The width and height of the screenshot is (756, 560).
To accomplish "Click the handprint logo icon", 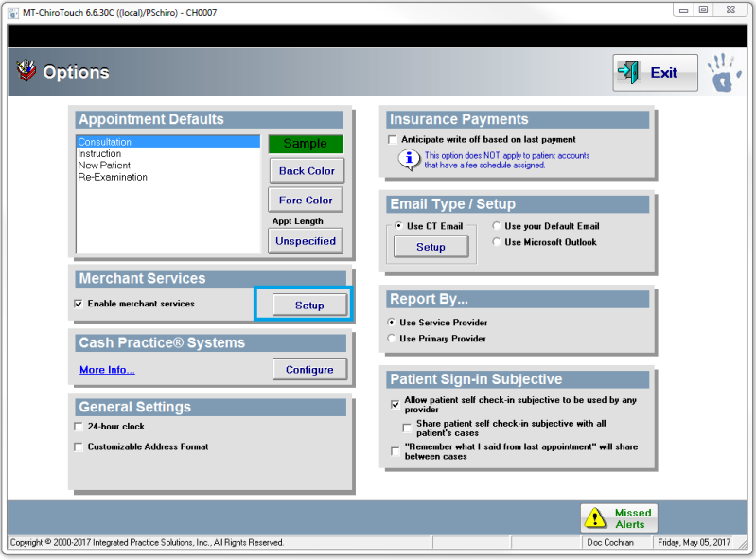I will coord(724,73).
